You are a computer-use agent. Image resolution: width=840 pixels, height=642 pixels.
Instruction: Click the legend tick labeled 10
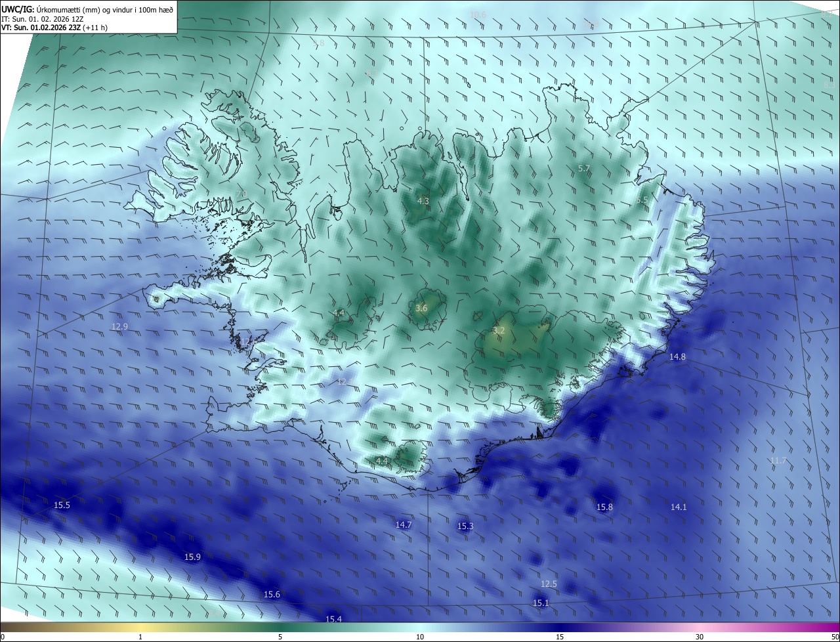[420, 637]
